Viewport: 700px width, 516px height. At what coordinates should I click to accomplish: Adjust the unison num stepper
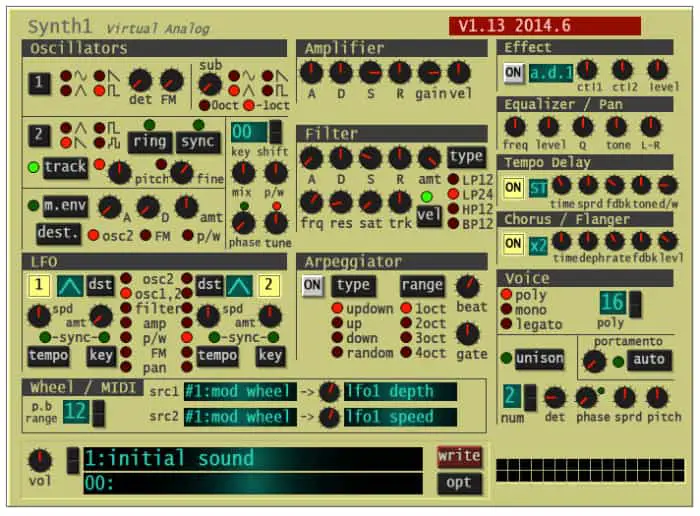(x=530, y=397)
